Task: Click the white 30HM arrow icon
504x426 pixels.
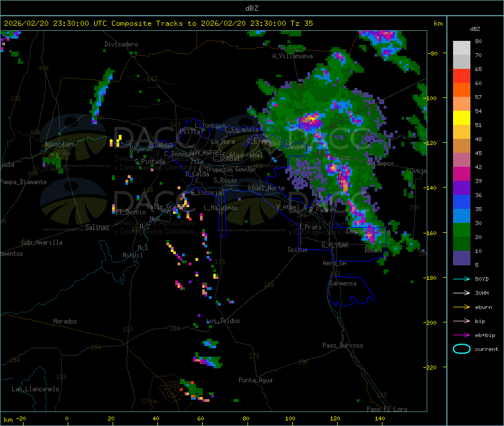Action: point(461,293)
